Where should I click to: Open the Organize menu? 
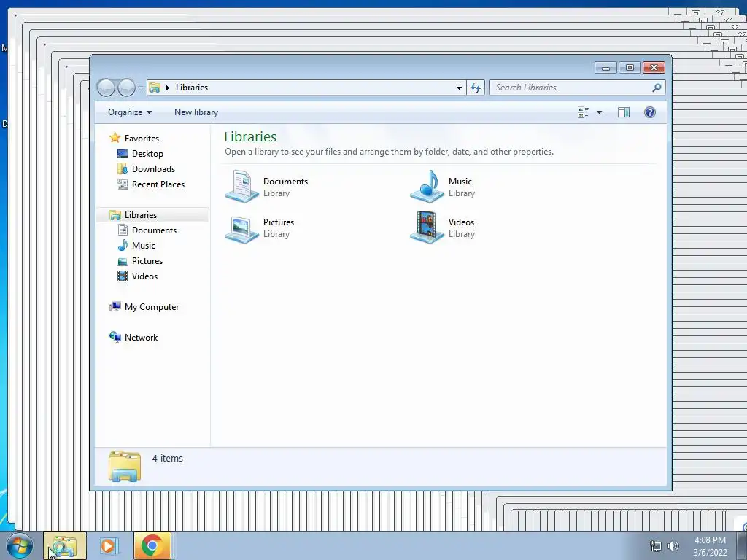coord(130,112)
